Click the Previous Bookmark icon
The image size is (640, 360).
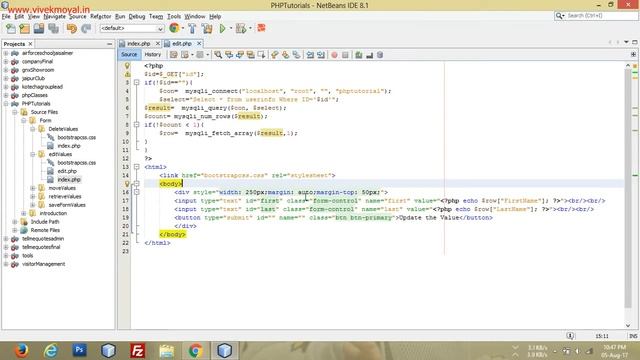tap(275, 55)
